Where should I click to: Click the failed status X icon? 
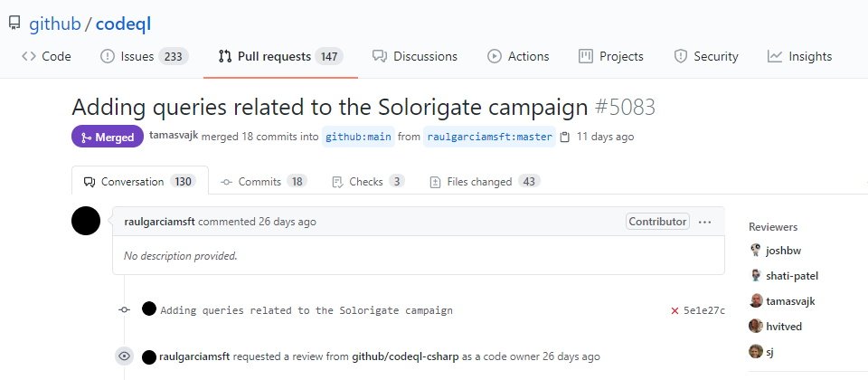675,310
